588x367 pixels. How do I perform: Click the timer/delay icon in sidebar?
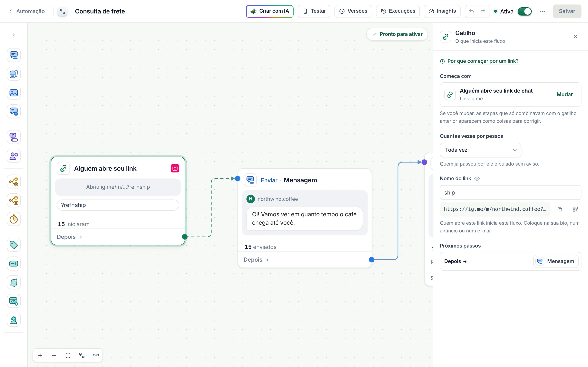tap(14, 219)
